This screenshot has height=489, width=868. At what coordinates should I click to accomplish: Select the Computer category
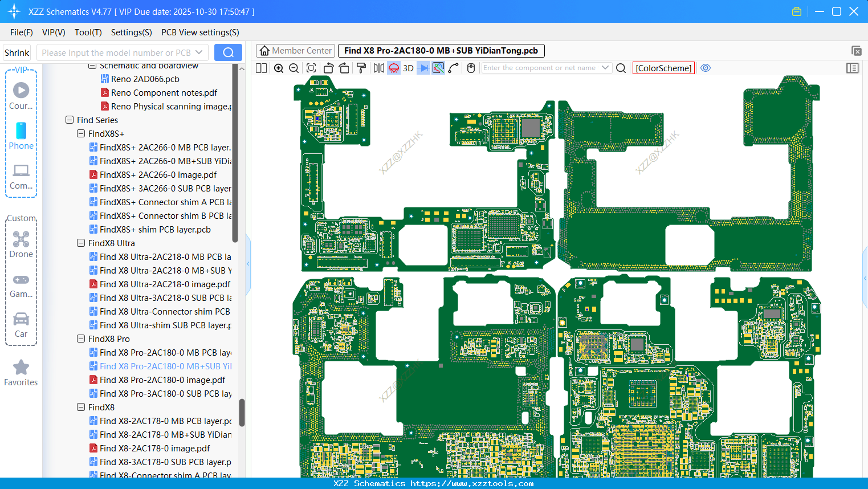[21, 177]
